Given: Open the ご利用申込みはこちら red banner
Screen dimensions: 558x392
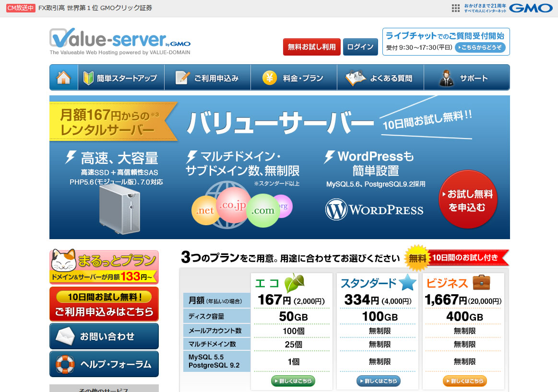Looking at the screenshot, I should tap(104, 304).
